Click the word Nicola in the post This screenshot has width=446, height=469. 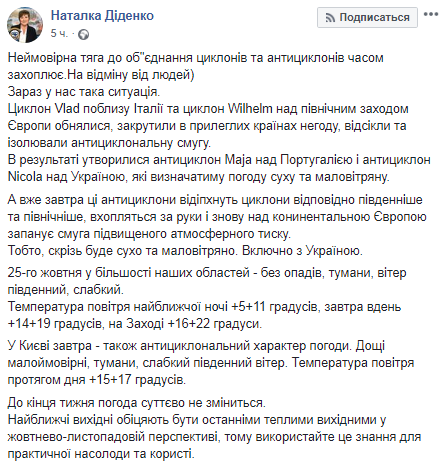click(x=25, y=176)
